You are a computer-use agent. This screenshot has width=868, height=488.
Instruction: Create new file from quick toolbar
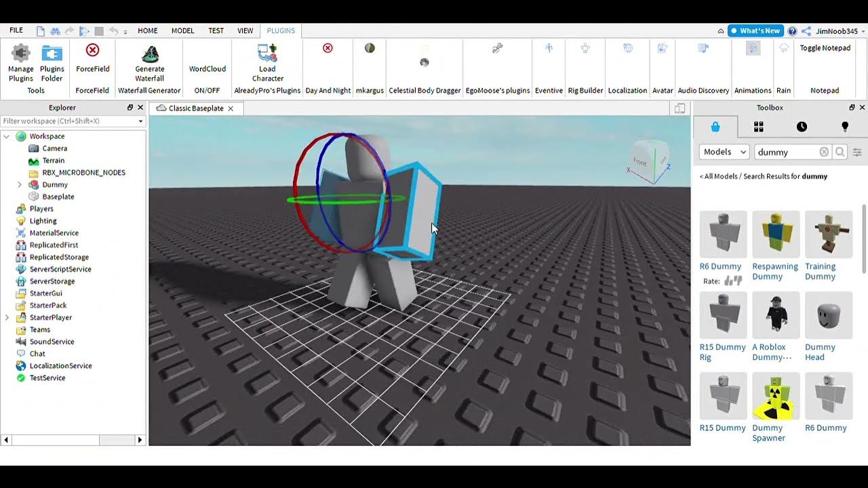[x=41, y=31]
